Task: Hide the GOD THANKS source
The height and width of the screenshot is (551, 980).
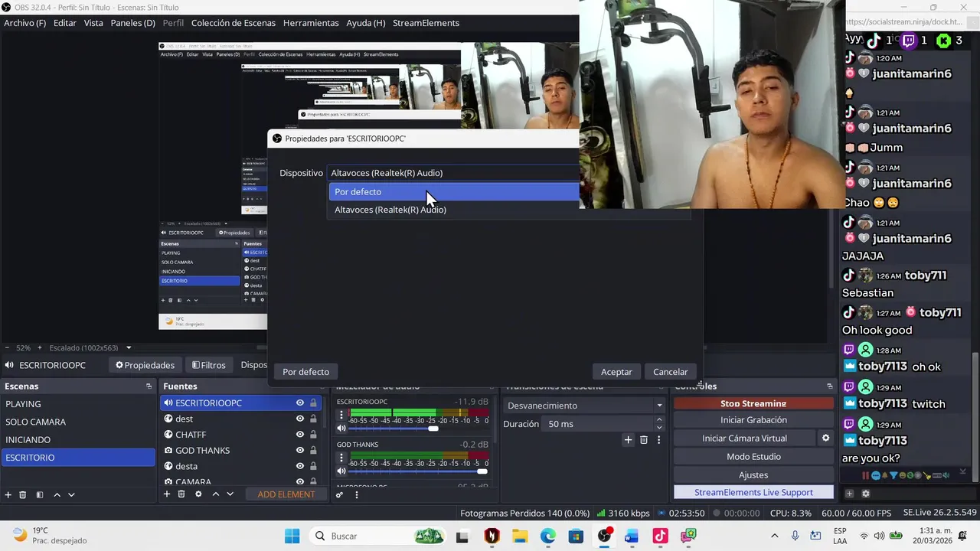Action: pyautogui.click(x=300, y=451)
